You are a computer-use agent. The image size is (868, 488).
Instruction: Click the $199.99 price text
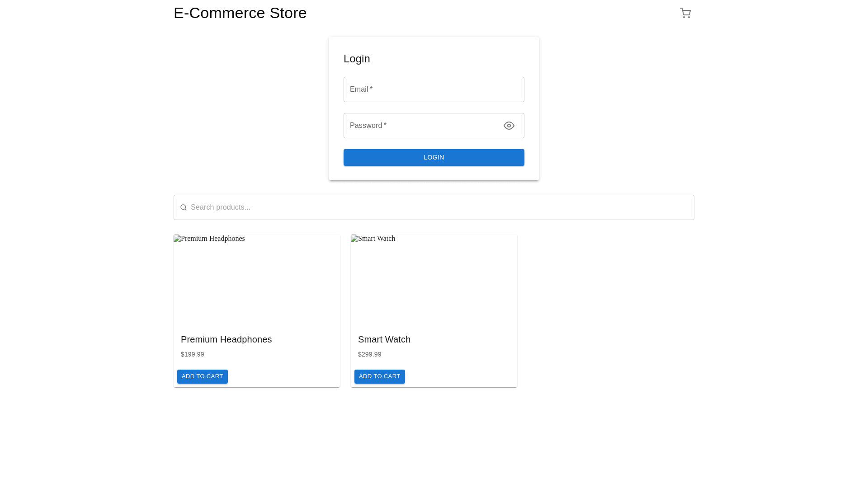point(192,354)
